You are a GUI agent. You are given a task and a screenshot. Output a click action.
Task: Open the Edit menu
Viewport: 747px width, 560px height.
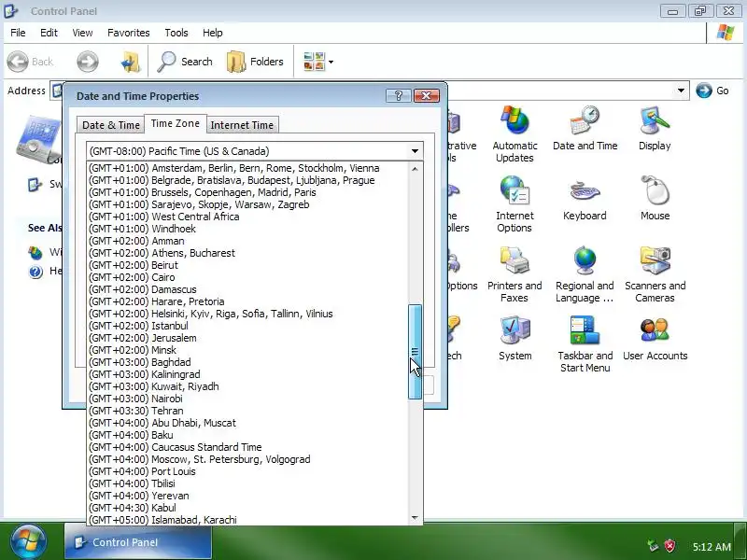pyautogui.click(x=49, y=33)
